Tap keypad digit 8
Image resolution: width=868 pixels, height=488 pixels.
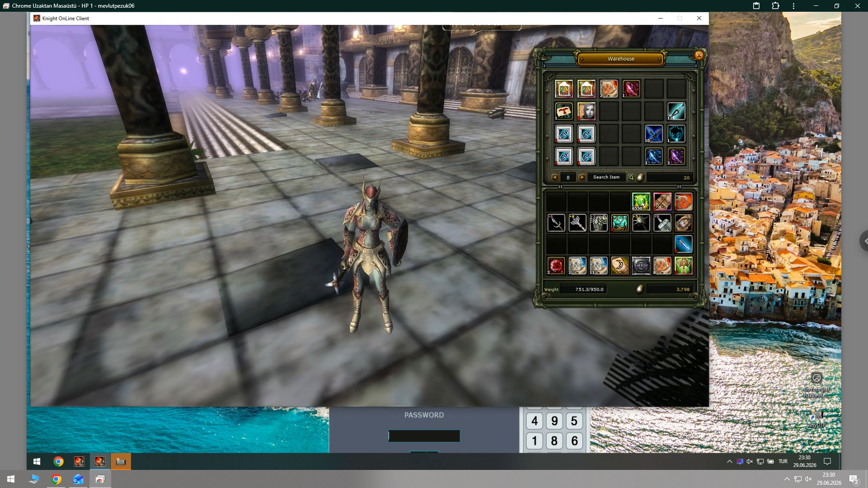[x=555, y=441]
